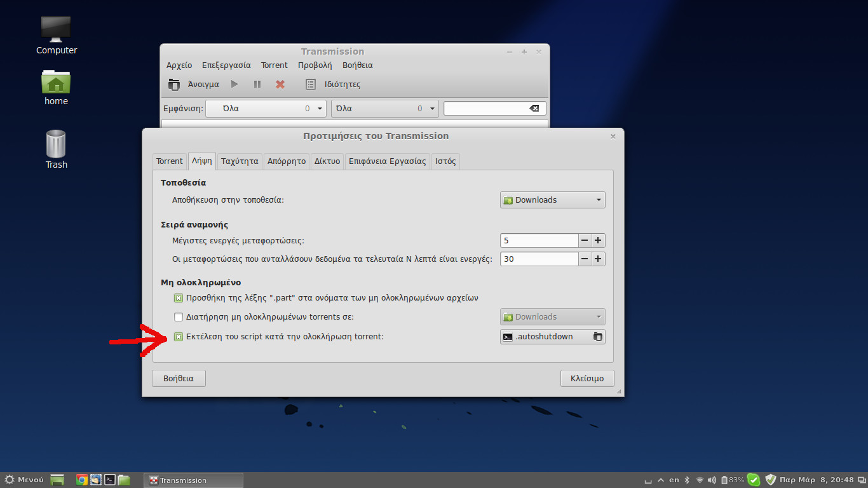Open Wi-Fi network tray icon
Screen dimensions: 868x488
(x=700, y=480)
